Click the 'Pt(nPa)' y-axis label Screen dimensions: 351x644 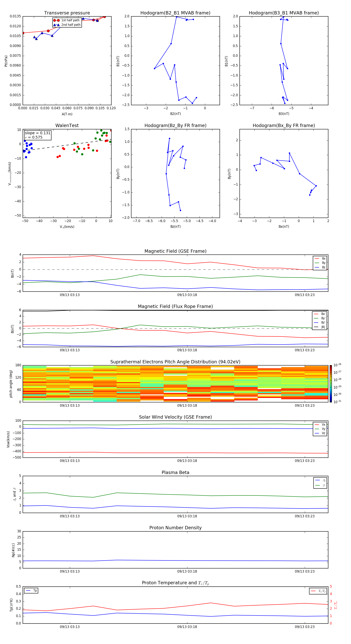point(6,61)
